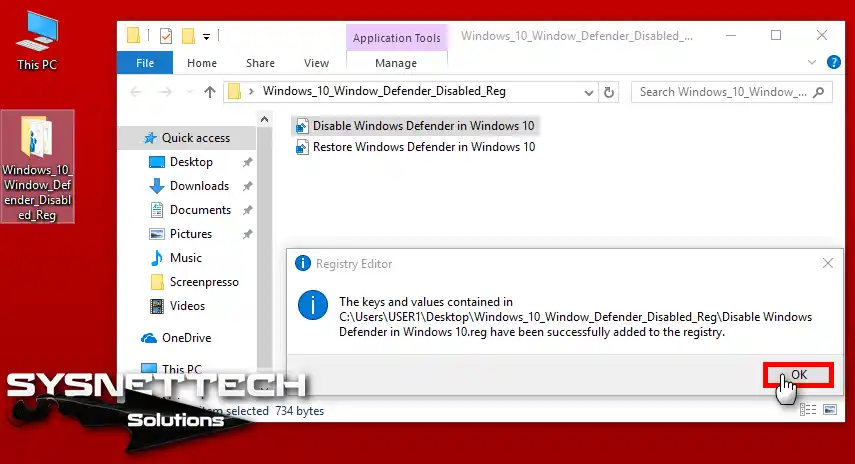
Task: Click the Properties icon in quick access toolbar
Action: [x=166, y=36]
